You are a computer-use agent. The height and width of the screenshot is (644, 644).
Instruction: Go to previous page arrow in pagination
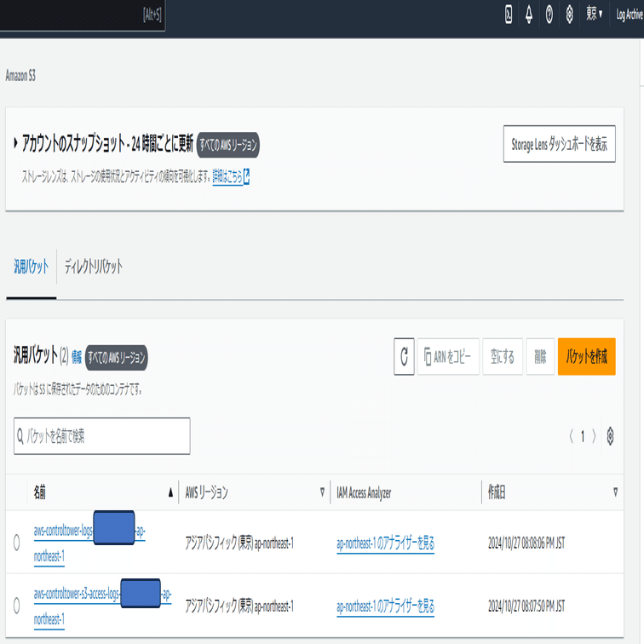click(x=571, y=436)
